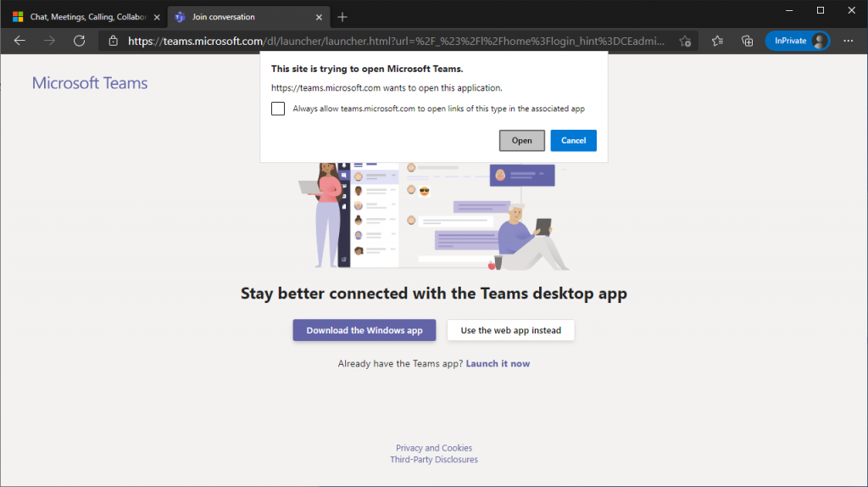The image size is (868, 487).
Task: Click Open in the dialog
Action: click(521, 141)
